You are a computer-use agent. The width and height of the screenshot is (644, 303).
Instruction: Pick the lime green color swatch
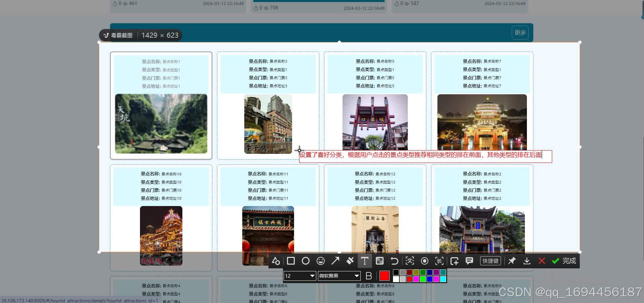[x=423, y=279]
